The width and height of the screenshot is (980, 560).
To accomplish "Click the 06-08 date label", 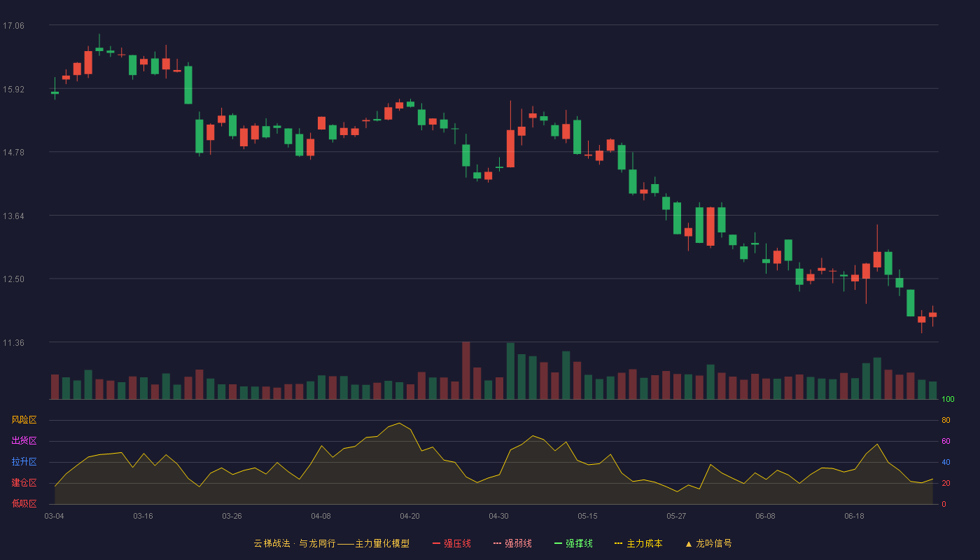I will pos(765,516).
